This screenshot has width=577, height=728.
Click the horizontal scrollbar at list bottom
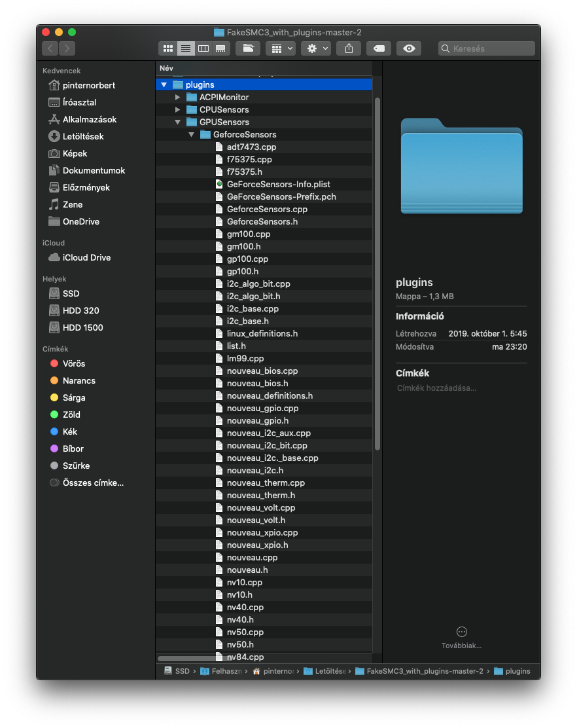tap(195, 659)
